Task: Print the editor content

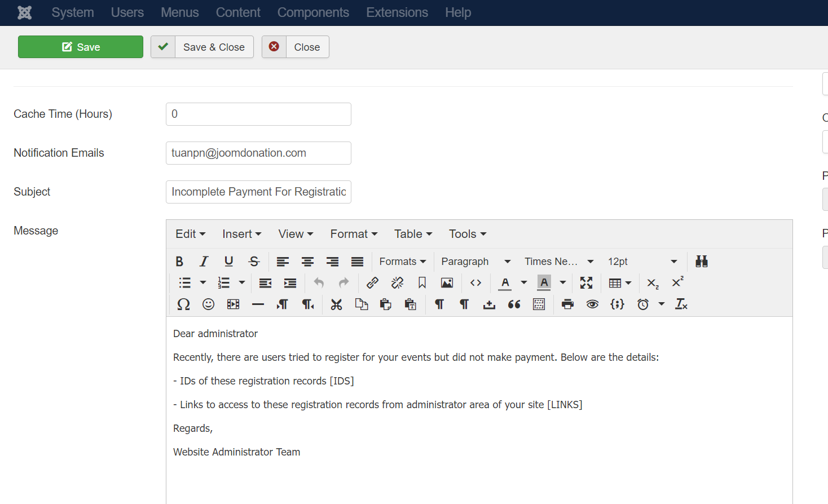Action: 567,304
